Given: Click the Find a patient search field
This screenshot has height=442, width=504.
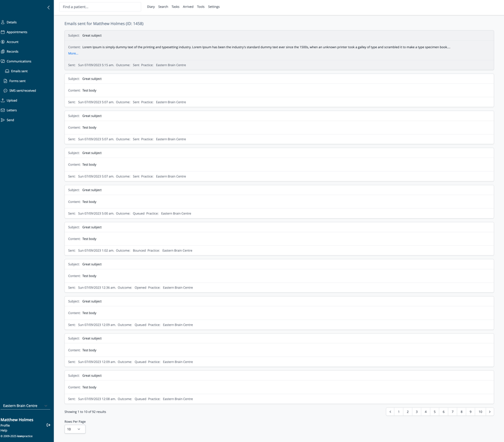Looking at the screenshot, I should tap(100, 7).
